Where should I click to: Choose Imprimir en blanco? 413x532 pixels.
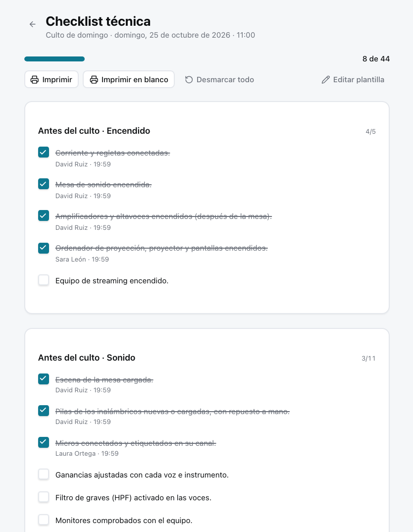click(129, 79)
